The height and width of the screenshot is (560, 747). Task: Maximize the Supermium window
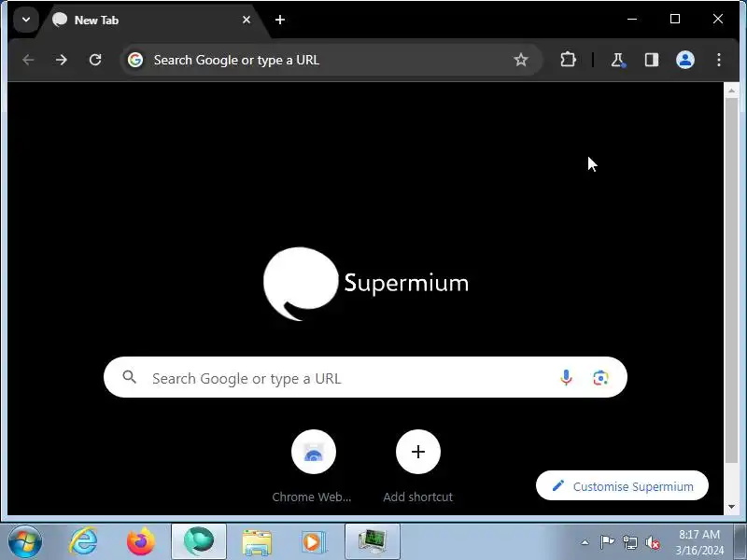coord(674,19)
